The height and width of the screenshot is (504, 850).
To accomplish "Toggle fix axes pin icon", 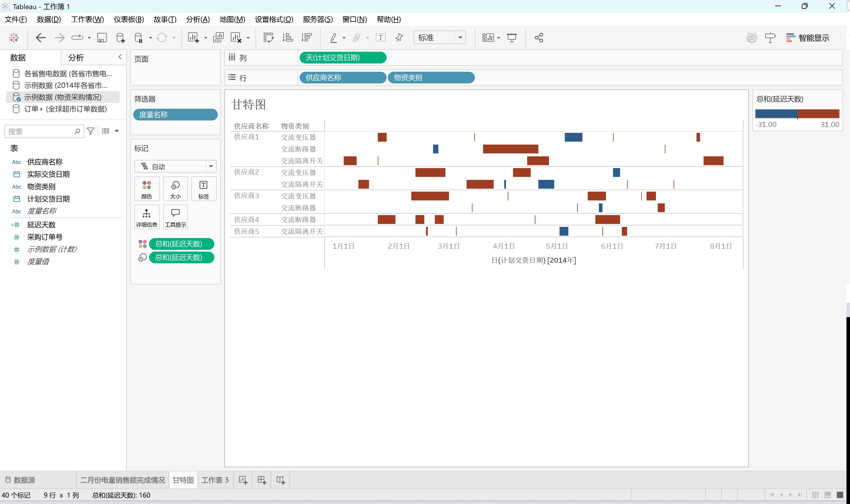I will coord(399,38).
